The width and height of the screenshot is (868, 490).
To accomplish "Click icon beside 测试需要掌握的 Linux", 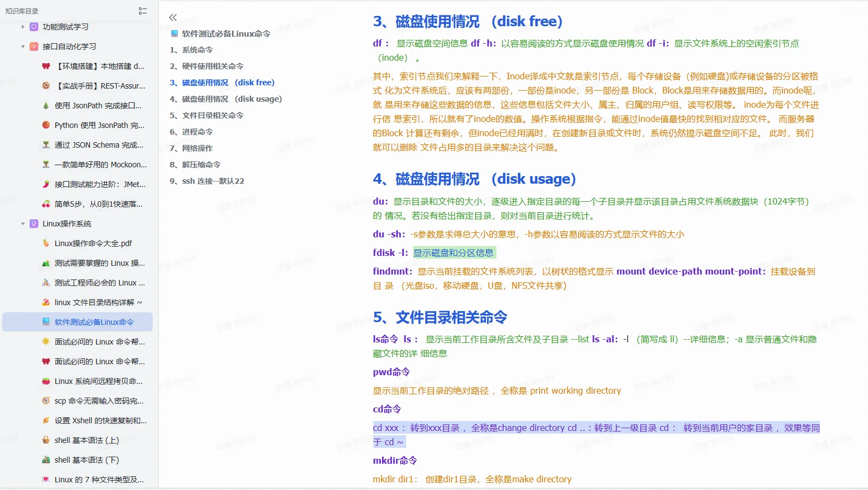I will click(46, 263).
